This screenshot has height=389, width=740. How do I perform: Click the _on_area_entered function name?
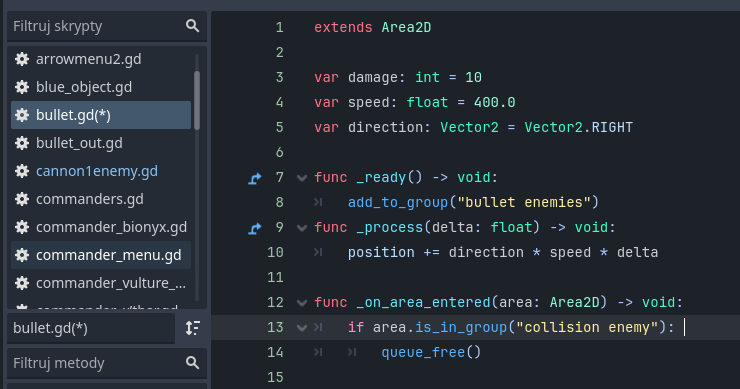pyautogui.click(x=423, y=303)
